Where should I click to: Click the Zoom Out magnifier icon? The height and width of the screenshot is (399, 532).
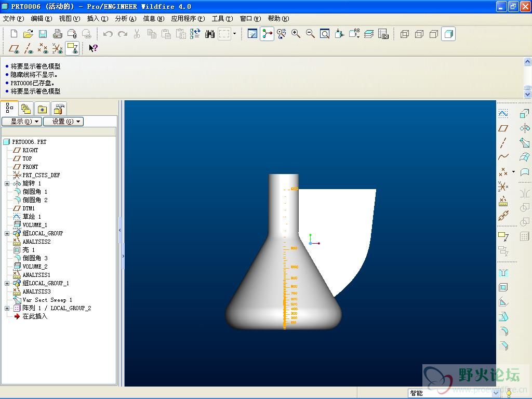pos(310,34)
